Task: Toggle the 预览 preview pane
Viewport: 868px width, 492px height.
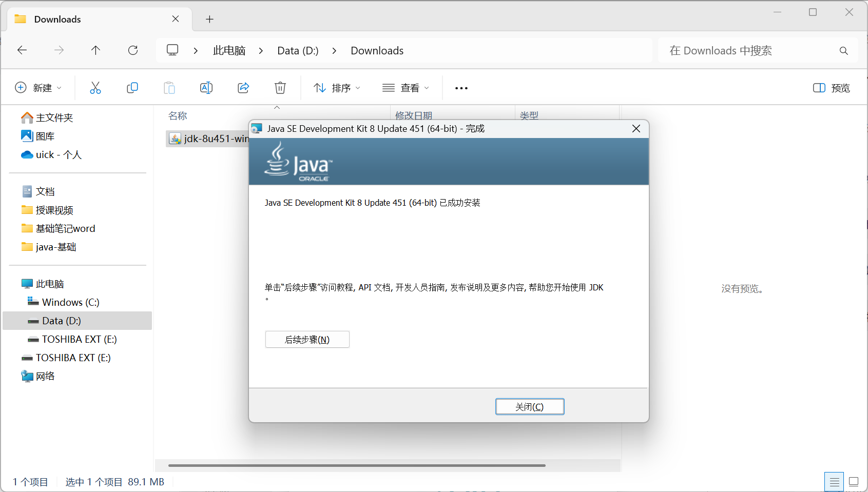Action: click(831, 87)
